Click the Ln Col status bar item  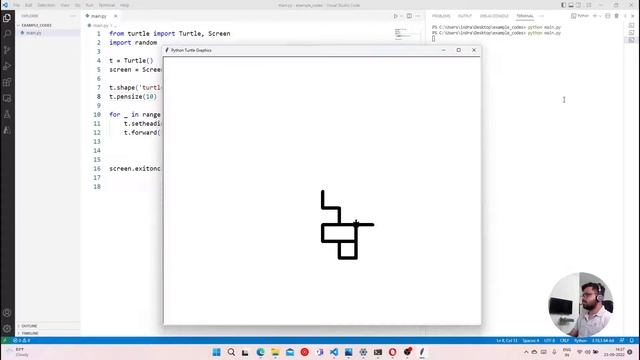pos(507,340)
